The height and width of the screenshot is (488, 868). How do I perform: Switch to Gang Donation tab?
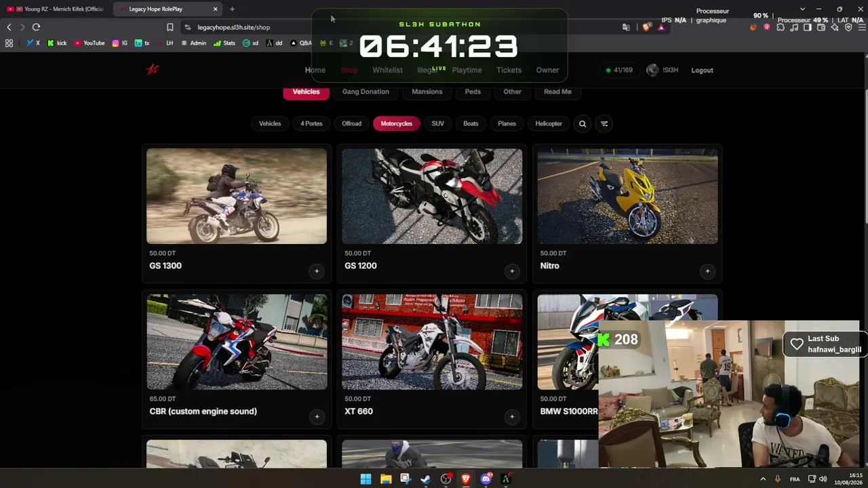pyautogui.click(x=366, y=91)
